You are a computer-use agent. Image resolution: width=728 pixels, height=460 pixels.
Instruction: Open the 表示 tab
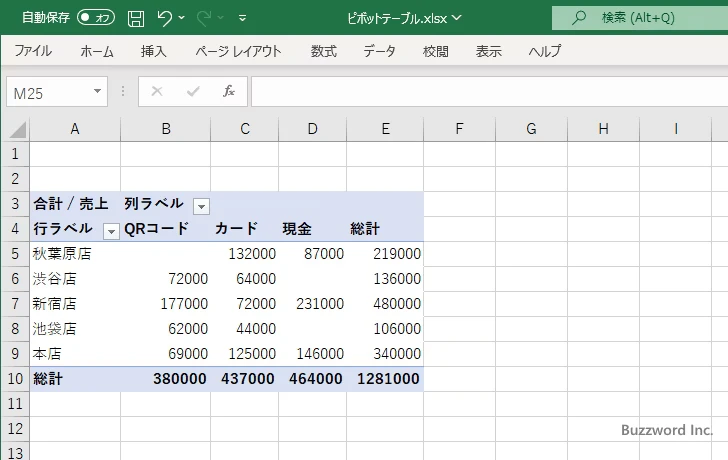coord(488,51)
